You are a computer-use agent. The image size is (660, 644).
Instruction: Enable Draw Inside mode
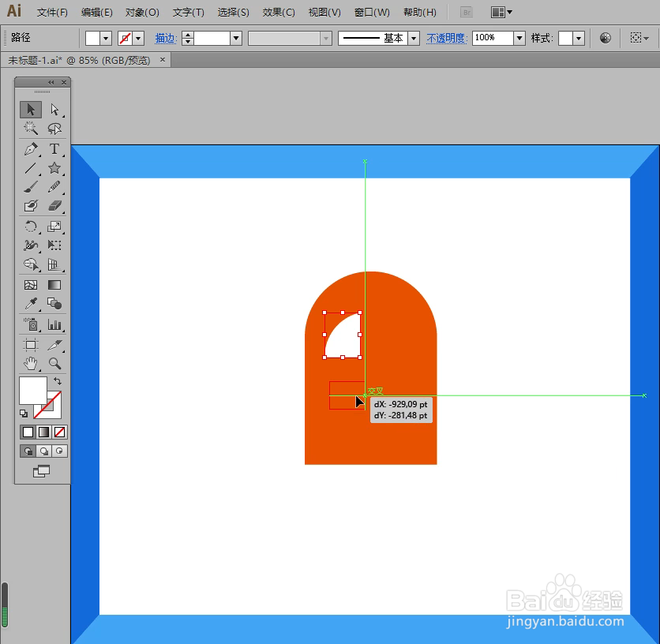click(x=59, y=451)
